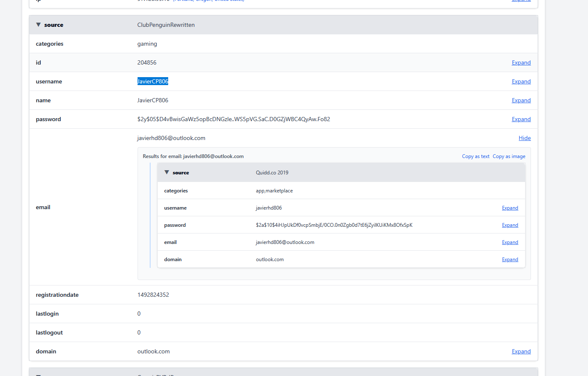The width and height of the screenshot is (588, 376).
Task: Click Copy as text
Action: click(x=476, y=156)
